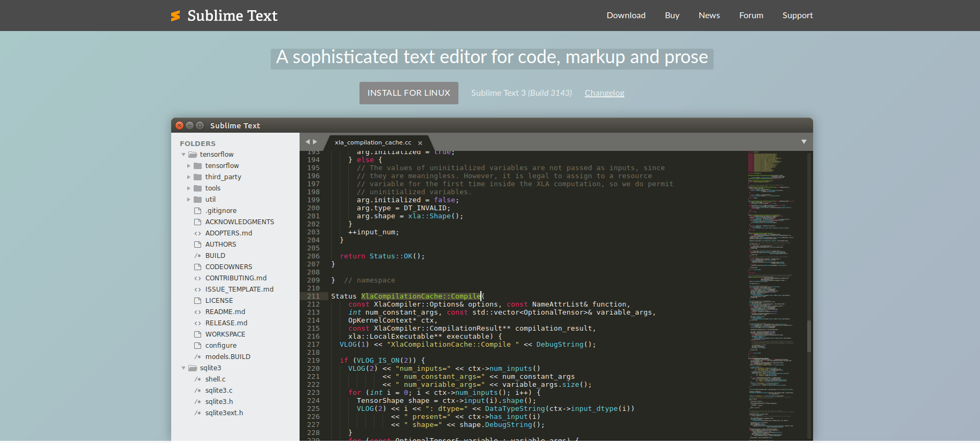Click the "Sublime Text 3 (Build 3143)" text

click(522, 93)
